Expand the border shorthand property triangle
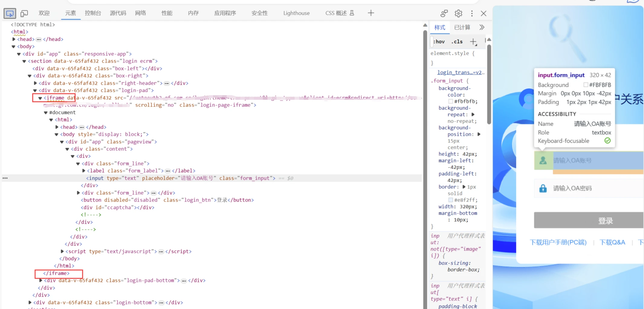The image size is (644, 309). click(464, 187)
